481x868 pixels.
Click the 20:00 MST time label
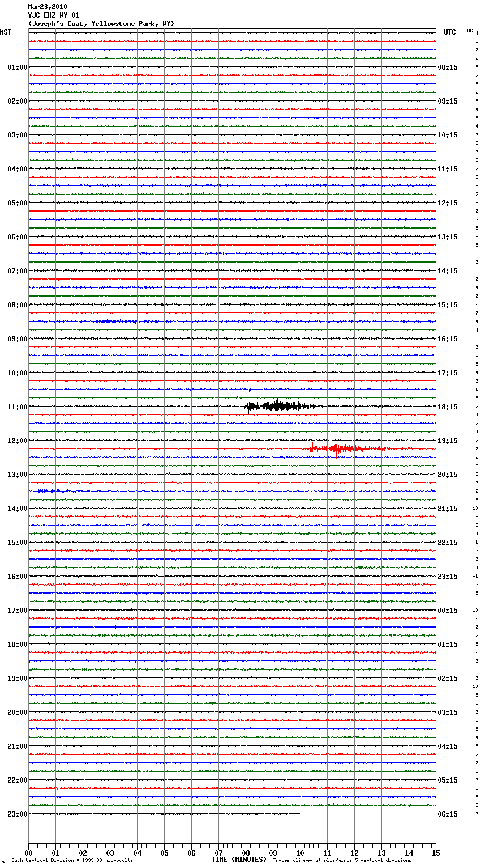tap(18, 712)
